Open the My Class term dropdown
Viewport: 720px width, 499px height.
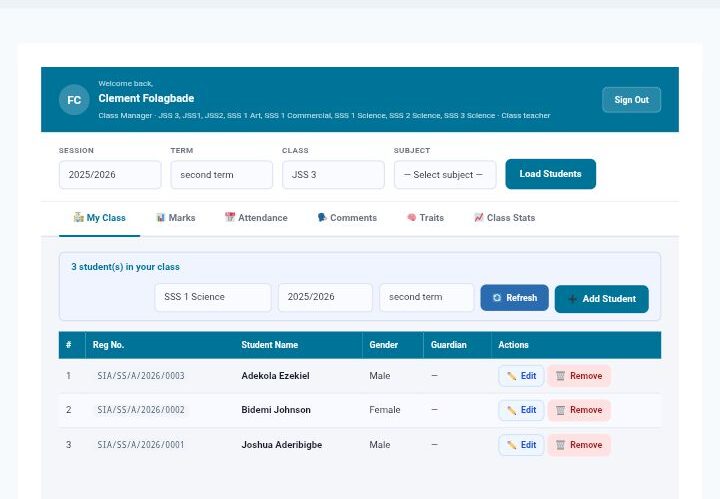click(427, 297)
